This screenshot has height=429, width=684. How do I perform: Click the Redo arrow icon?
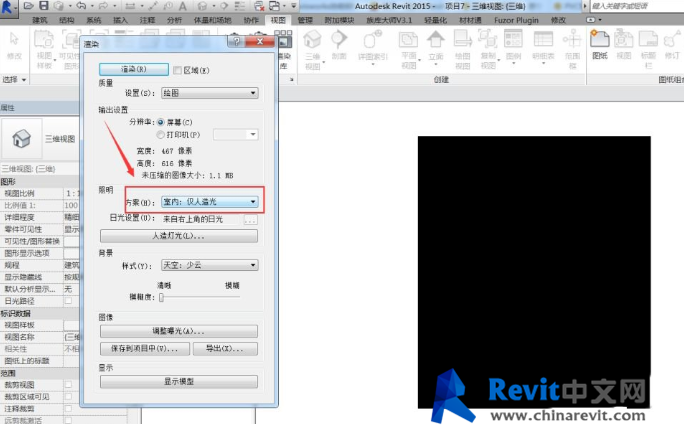[x=104, y=6]
